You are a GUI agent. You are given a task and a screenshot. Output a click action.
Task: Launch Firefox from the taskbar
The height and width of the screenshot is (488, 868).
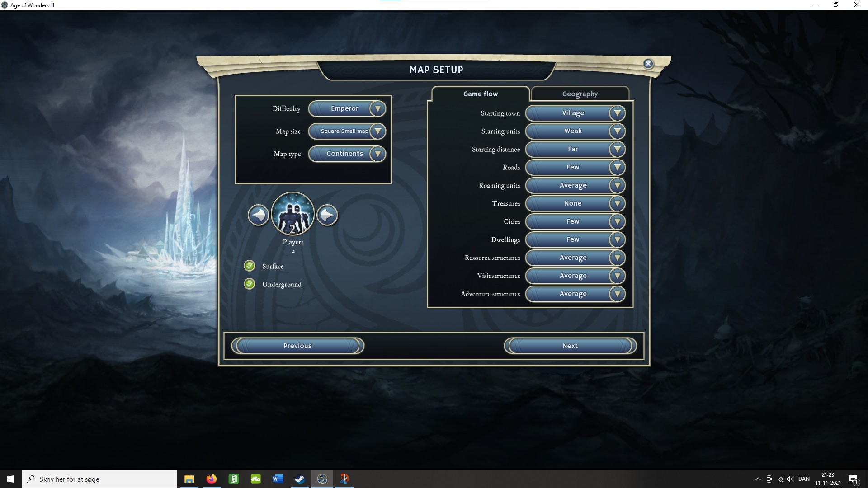(x=211, y=479)
